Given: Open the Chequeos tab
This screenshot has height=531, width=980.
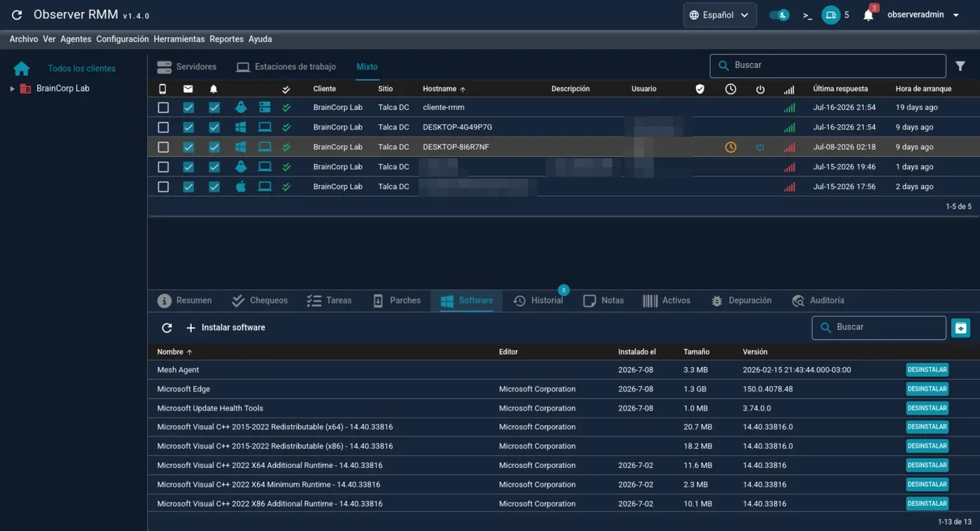Looking at the screenshot, I should pyautogui.click(x=260, y=301).
